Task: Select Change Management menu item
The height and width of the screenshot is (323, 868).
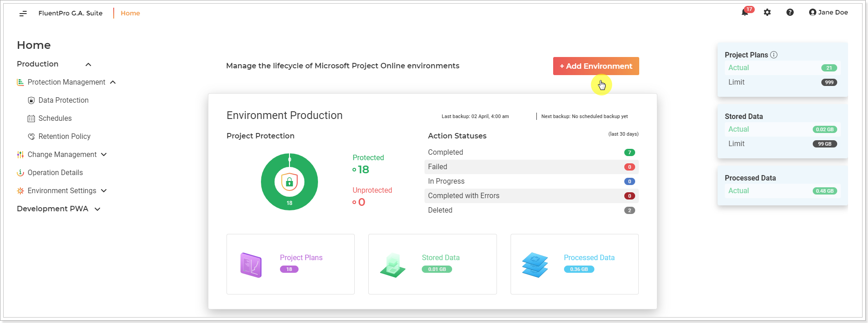Action: coord(62,155)
